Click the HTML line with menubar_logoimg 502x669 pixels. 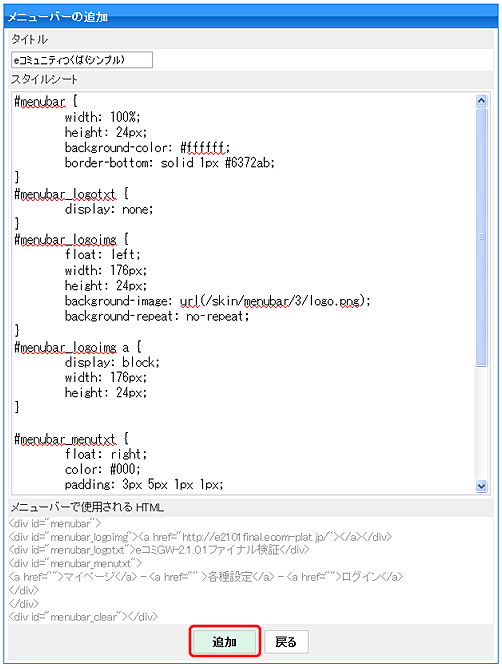click(x=200, y=537)
